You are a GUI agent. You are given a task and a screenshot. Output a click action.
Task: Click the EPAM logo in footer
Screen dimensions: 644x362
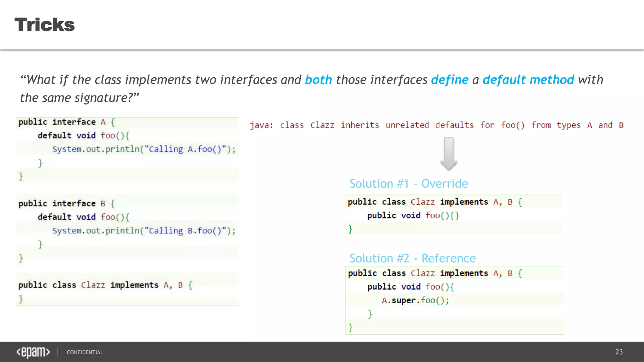tap(33, 352)
